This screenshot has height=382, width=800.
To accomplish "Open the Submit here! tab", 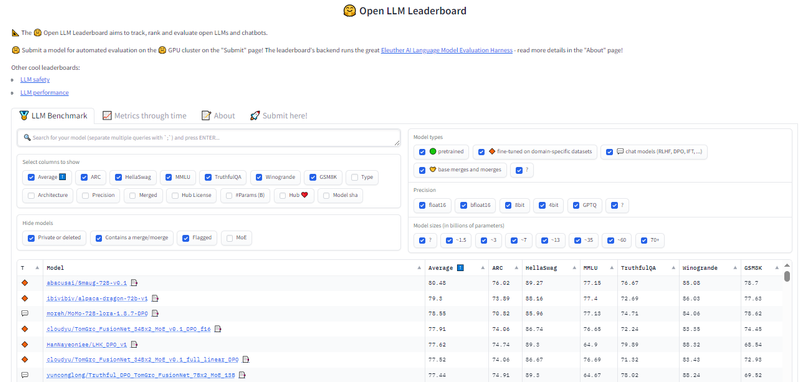I will (279, 116).
